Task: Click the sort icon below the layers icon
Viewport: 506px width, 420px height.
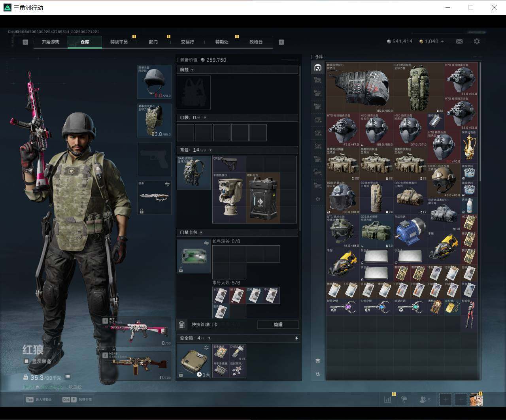Action: coord(318,374)
